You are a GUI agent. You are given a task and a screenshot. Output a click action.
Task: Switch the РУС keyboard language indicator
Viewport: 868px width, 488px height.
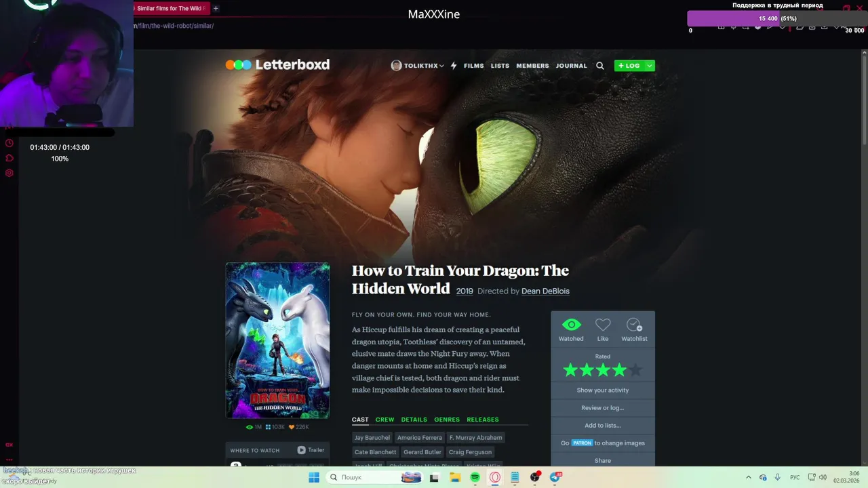tap(795, 478)
